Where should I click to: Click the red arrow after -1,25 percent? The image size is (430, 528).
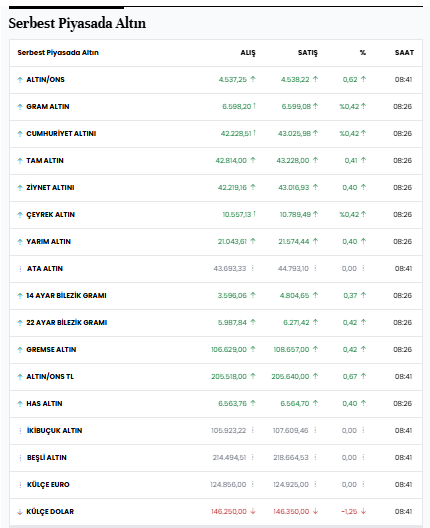(363, 511)
